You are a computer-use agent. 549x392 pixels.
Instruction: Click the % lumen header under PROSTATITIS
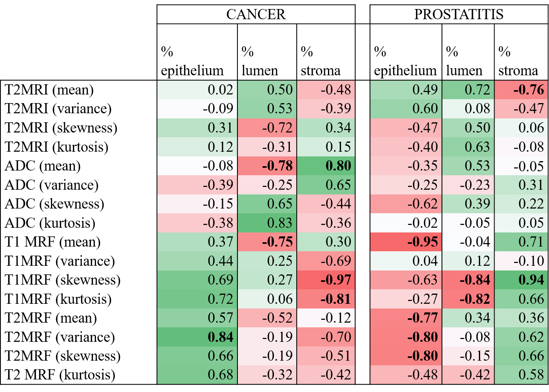point(464,61)
